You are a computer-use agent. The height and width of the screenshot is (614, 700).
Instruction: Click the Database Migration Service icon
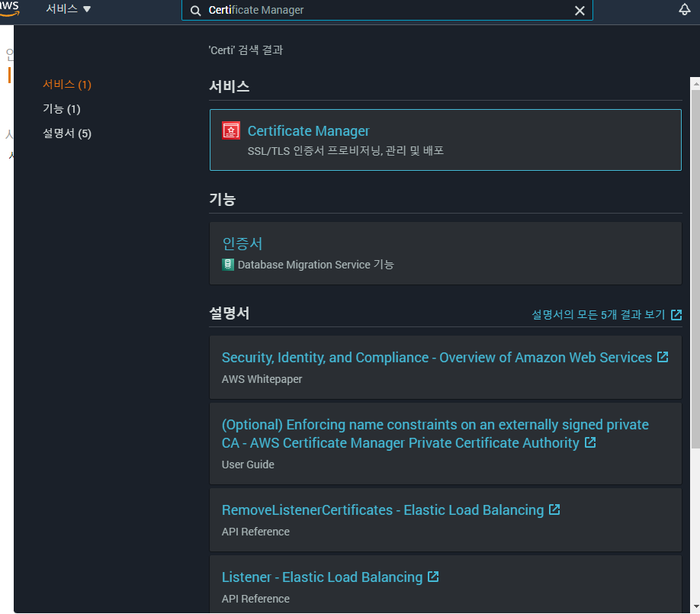tap(228, 265)
